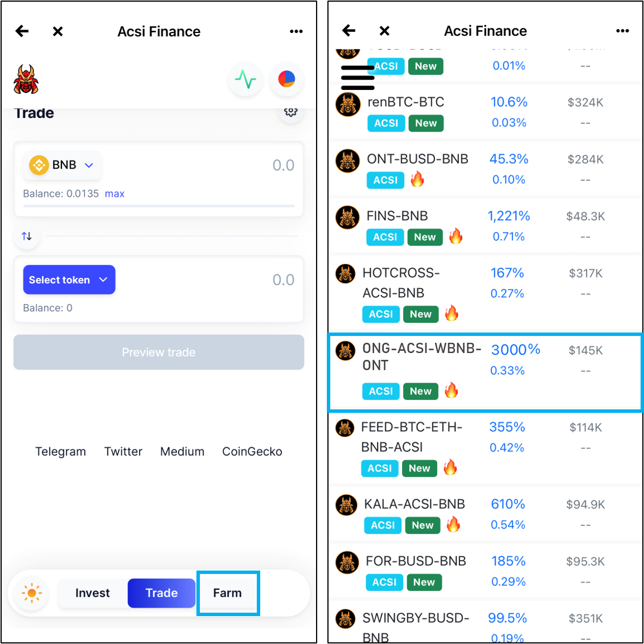The image size is (644, 644).
Task: Switch to the Farm tab
Action: coord(228,593)
